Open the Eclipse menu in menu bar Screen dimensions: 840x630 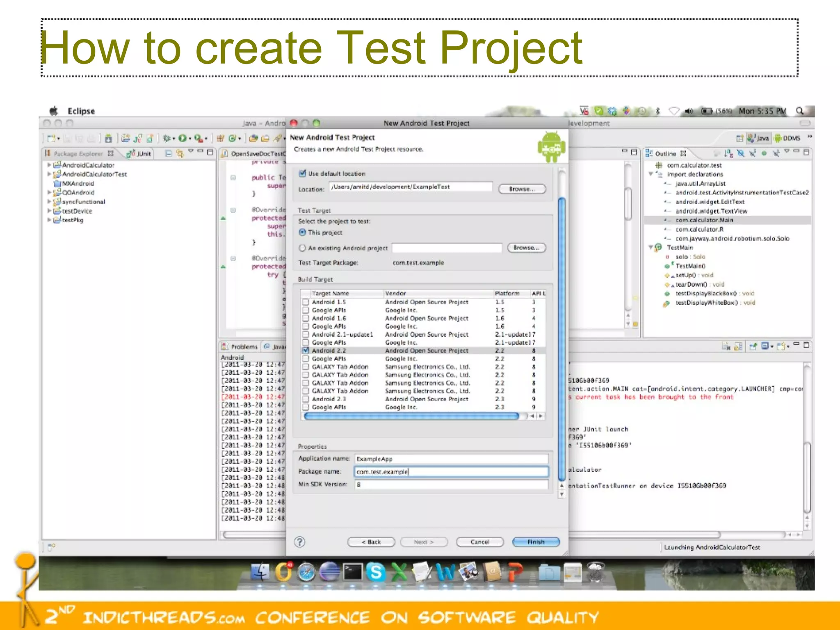(81, 111)
